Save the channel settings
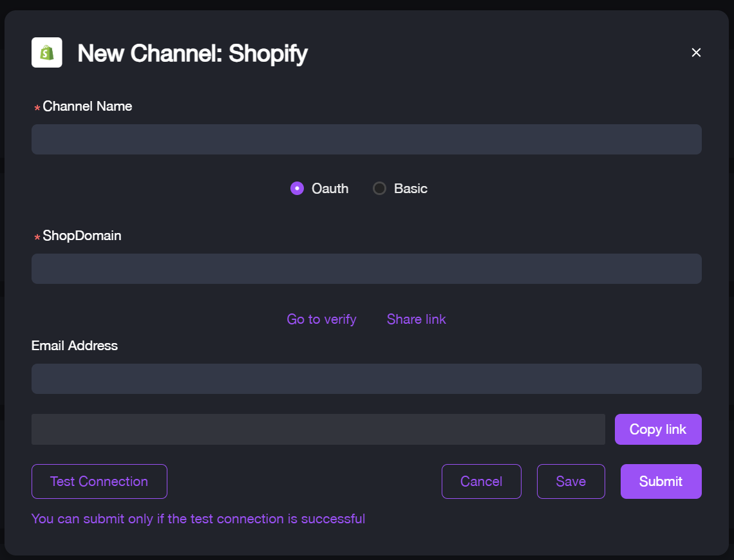Image resolution: width=734 pixels, height=560 pixels. [570, 481]
